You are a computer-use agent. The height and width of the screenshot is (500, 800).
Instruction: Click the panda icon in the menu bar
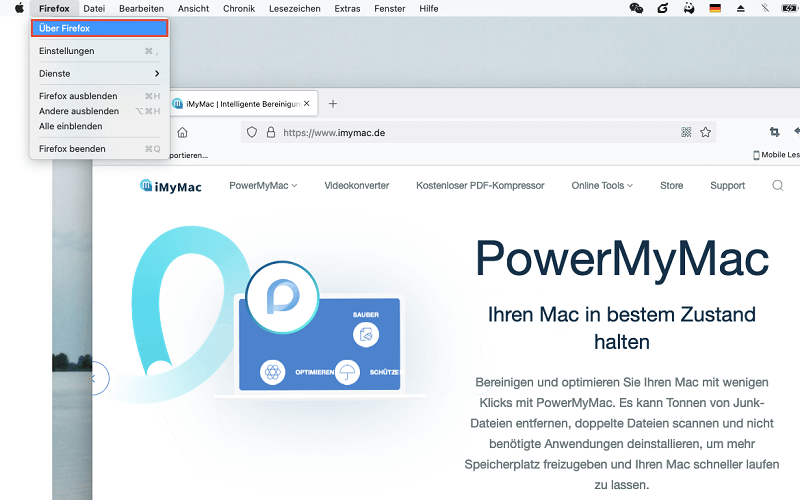coord(689,8)
